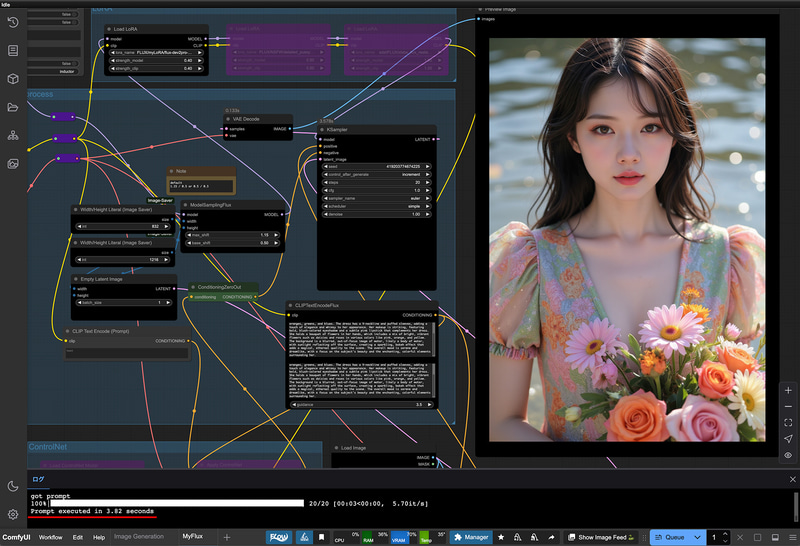This screenshot has width=800, height=546.
Task: Collapse the Note node via title dot
Action: pyautogui.click(x=171, y=171)
